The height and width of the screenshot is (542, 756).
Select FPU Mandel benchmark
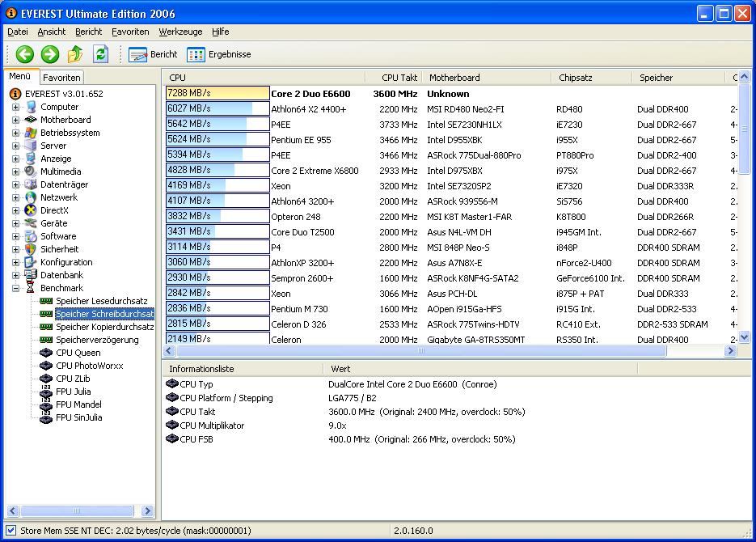(78, 404)
